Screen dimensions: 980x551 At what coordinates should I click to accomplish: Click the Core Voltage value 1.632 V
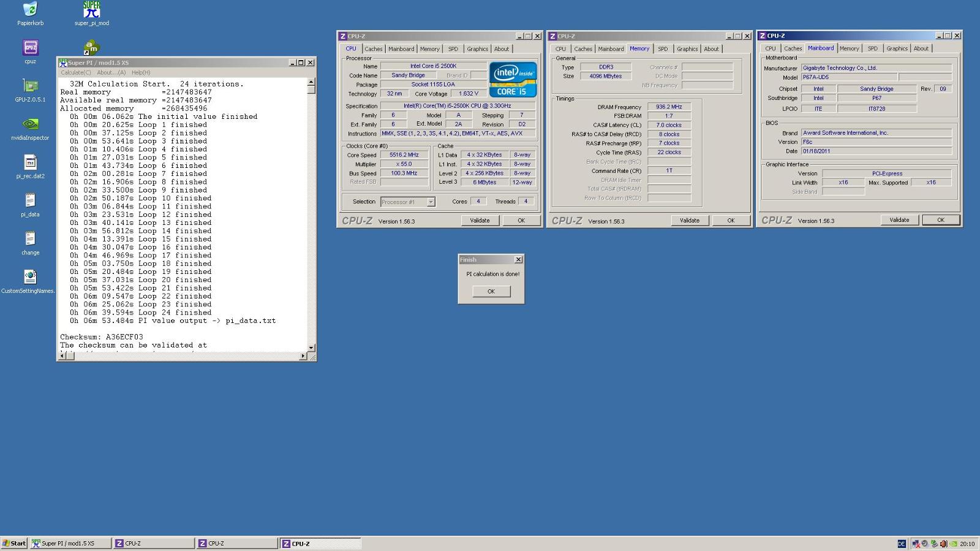469,94
